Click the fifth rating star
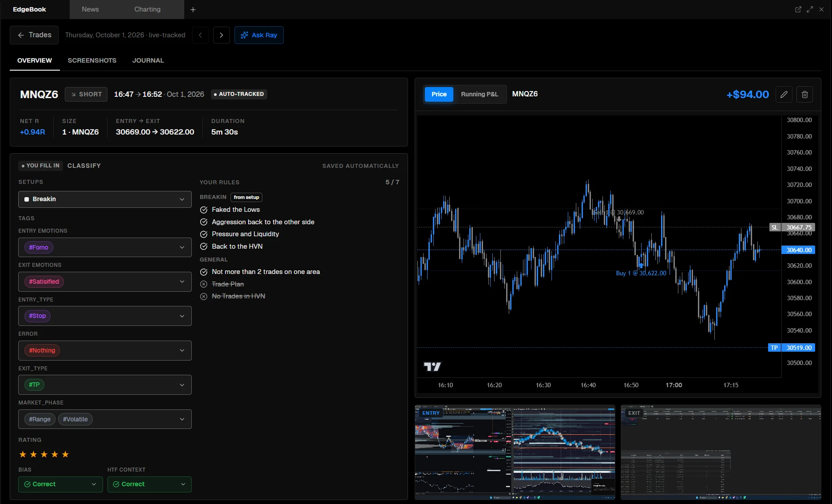 (x=65, y=454)
